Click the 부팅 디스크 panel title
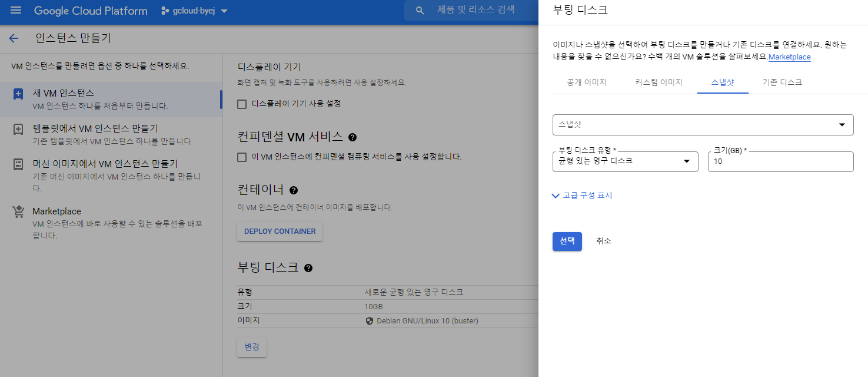The height and width of the screenshot is (377, 868). (x=580, y=10)
